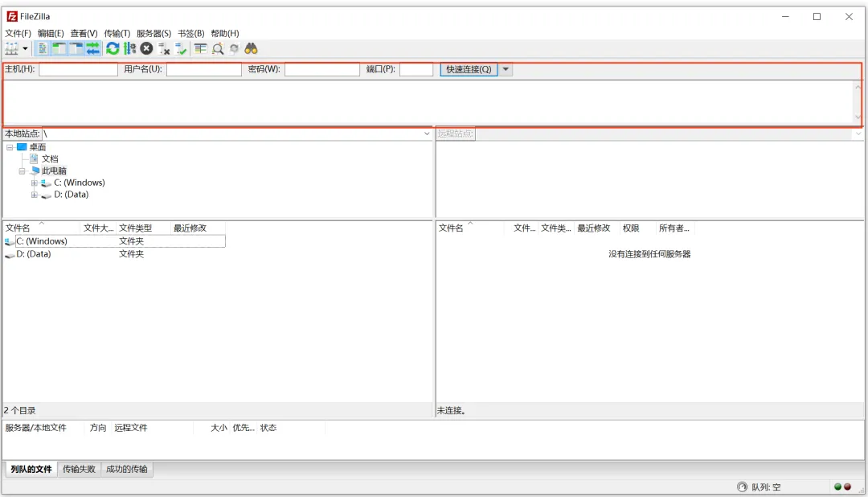868x497 pixels.
Task: Select the C: (Windows) file list row
Action: tap(114, 241)
